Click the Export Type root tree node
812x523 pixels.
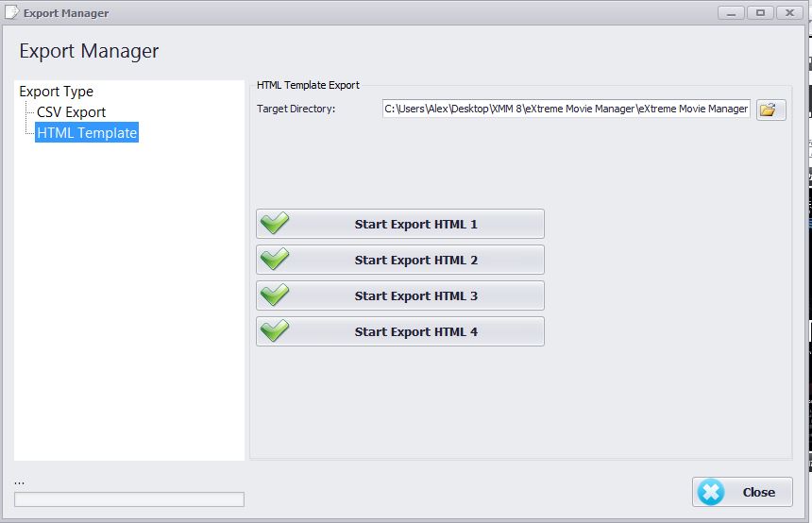pyautogui.click(x=57, y=92)
